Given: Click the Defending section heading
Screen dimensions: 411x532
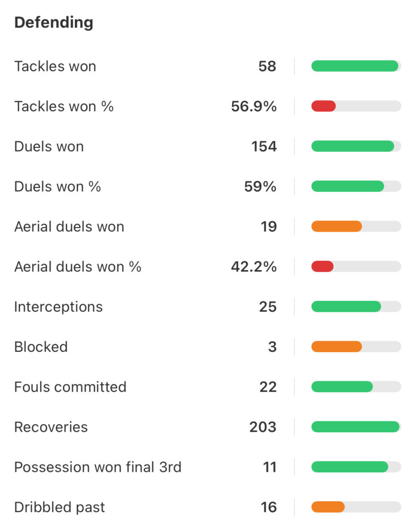Looking at the screenshot, I should (53, 23).
